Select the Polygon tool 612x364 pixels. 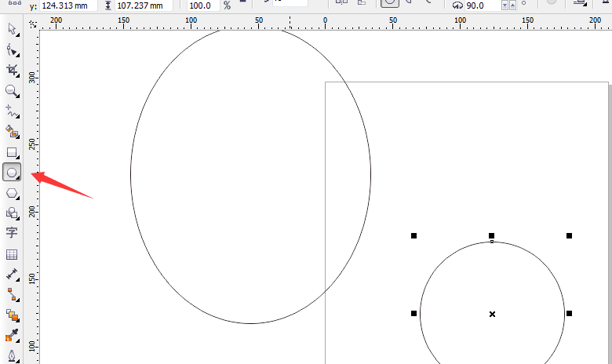point(12,193)
